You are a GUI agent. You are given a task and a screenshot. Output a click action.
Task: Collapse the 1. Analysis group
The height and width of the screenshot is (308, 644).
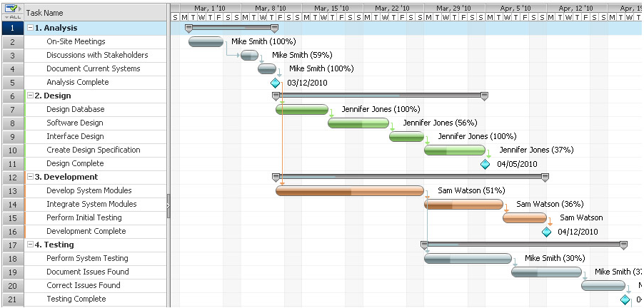point(31,28)
